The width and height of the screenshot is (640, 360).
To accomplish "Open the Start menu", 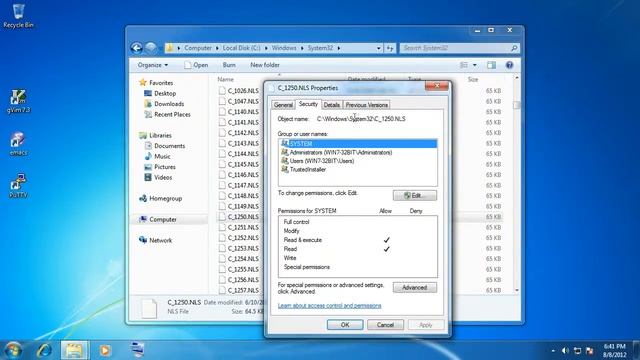I will (x=13, y=350).
